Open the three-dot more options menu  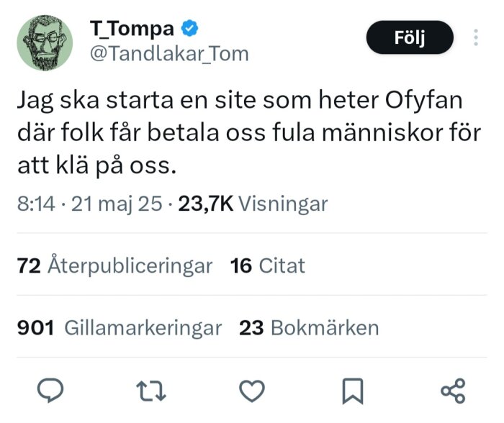coord(476,37)
